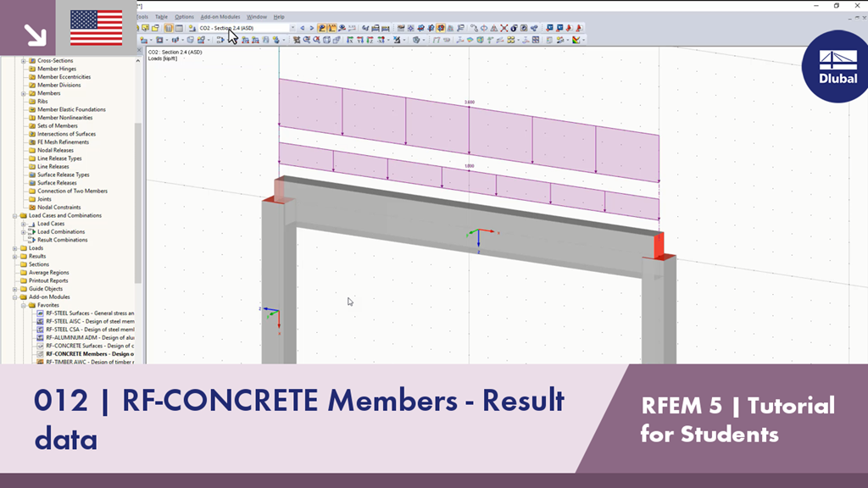Screen dimensions: 868x488
Task: Select Average Regions item
Action: (48, 273)
